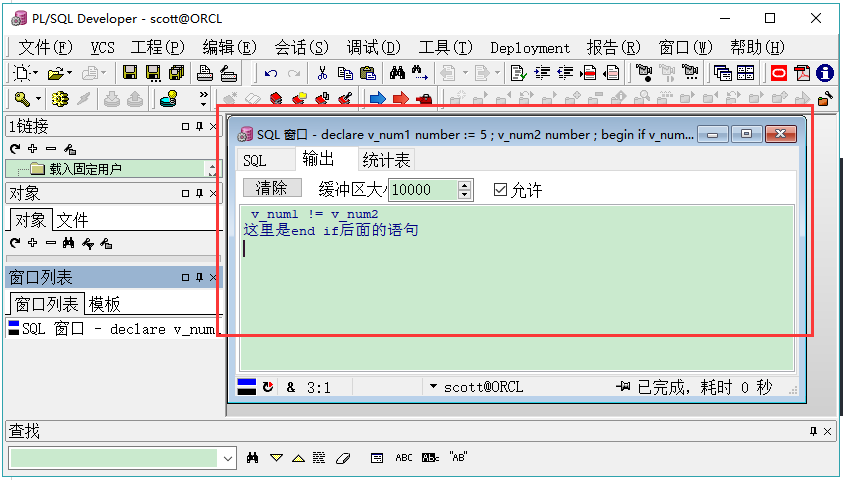The height and width of the screenshot is (480, 843).
Task: Open the dropdown arrow next to the Open icon
Action: coord(69,73)
